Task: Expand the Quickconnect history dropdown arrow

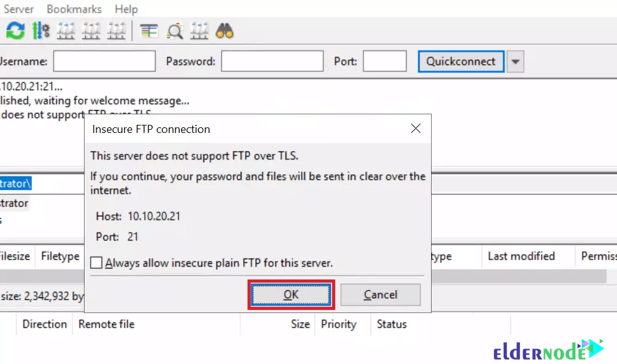Action: click(516, 61)
